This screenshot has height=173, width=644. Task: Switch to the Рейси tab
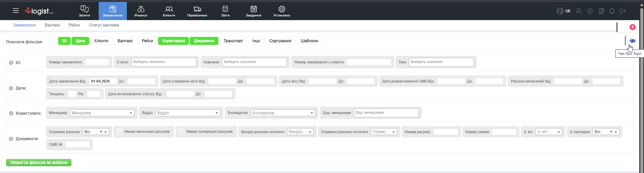(x=74, y=25)
